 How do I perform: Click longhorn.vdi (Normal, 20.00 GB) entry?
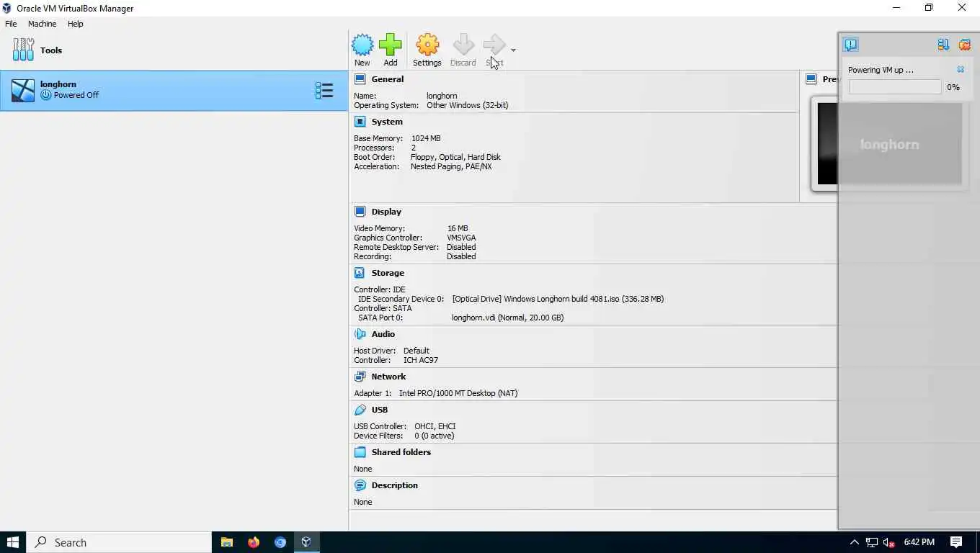[508, 318]
